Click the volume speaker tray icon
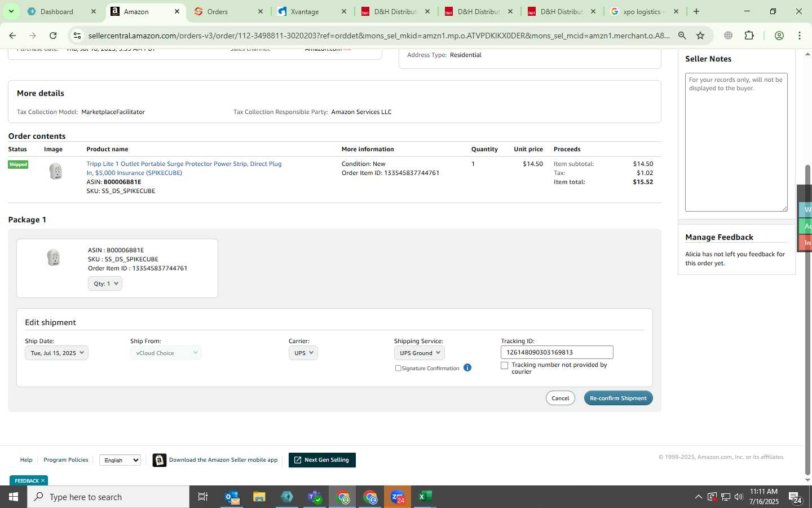The height and width of the screenshot is (508, 812). coord(739,497)
